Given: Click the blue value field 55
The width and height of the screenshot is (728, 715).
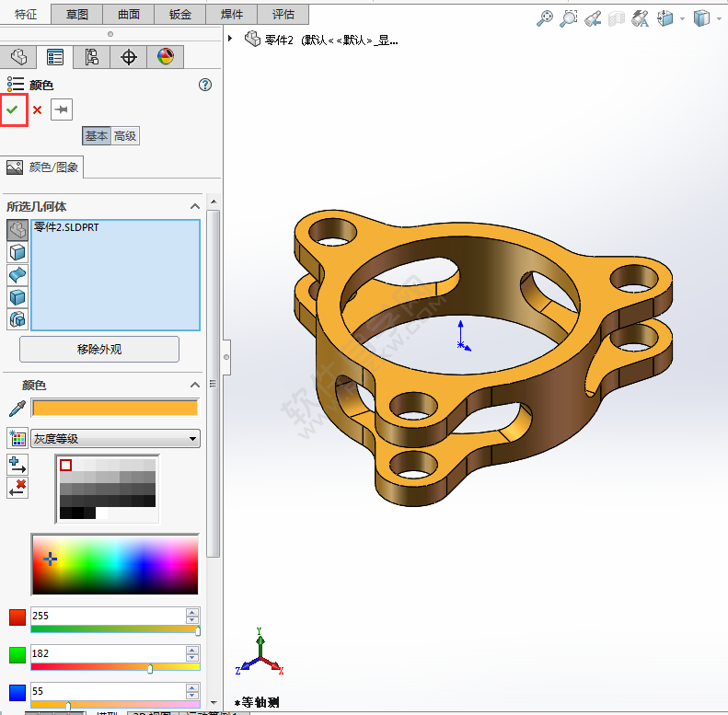Looking at the screenshot, I should [109, 691].
